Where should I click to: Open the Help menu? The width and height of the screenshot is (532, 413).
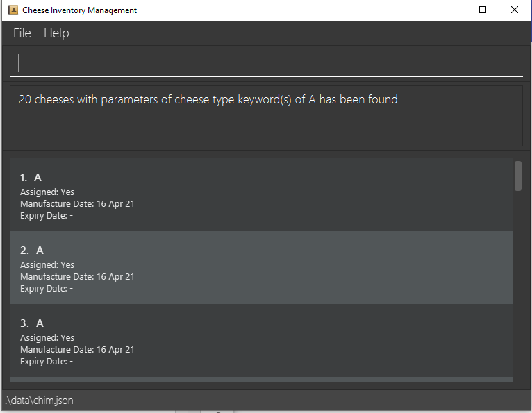(56, 33)
